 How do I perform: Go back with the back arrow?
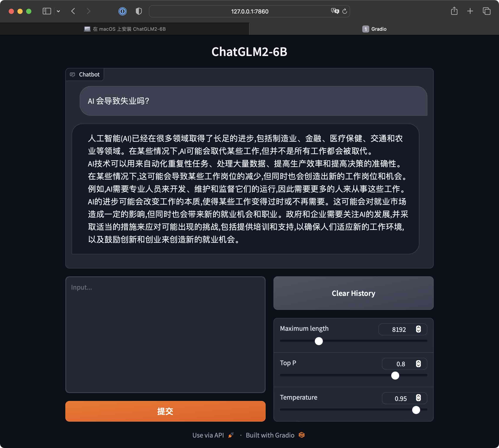73,11
